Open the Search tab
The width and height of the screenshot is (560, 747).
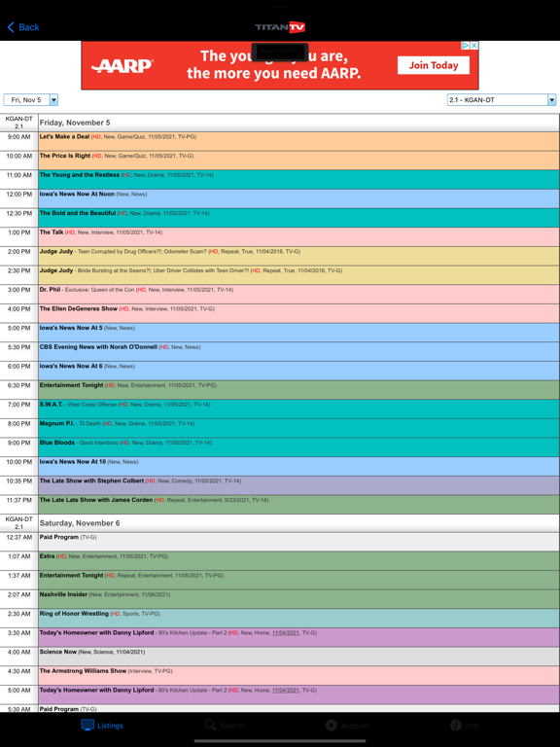pos(224,726)
